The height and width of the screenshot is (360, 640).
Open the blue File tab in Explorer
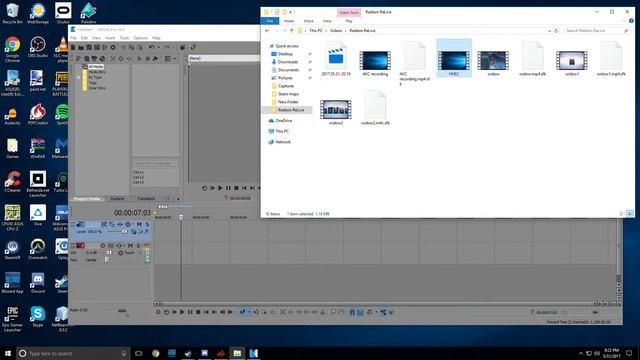tap(270, 21)
